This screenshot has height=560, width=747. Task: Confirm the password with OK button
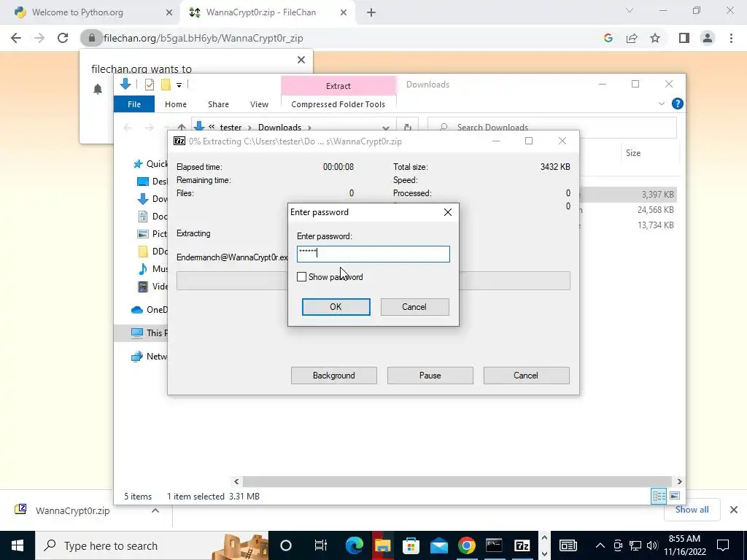[x=336, y=307]
